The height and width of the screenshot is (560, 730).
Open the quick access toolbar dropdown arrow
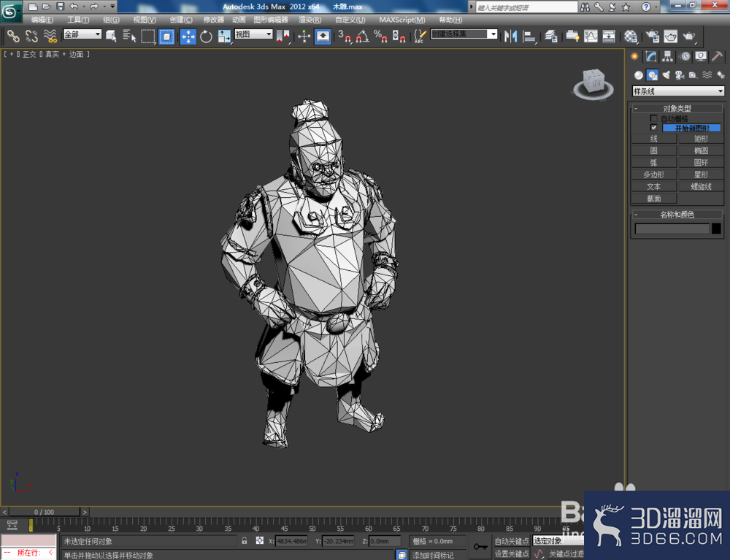tap(112, 7)
